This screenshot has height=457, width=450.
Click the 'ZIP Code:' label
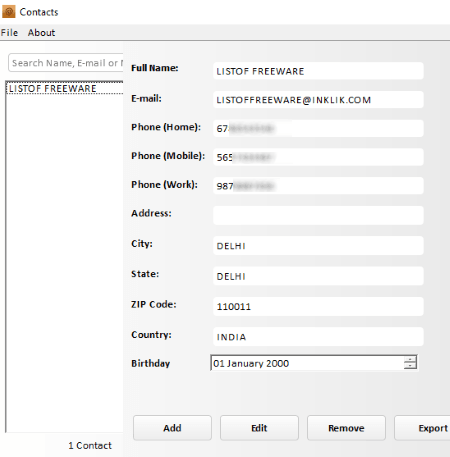[154, 304]
